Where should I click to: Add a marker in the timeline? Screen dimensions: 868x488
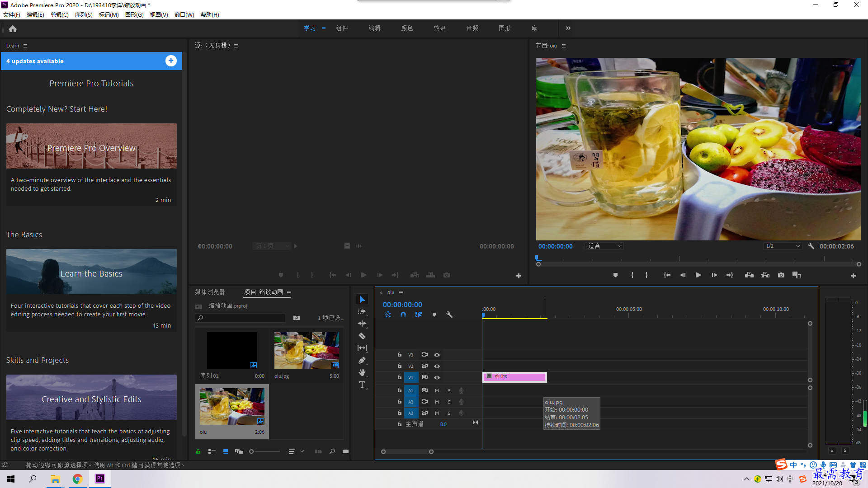(x=434, y=314)
